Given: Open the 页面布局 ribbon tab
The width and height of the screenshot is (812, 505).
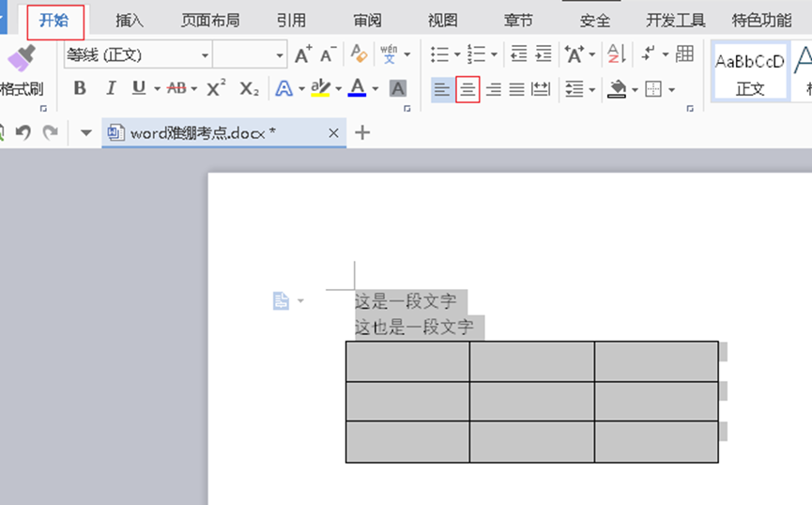Looking at the screenshot, I should 209,20.
